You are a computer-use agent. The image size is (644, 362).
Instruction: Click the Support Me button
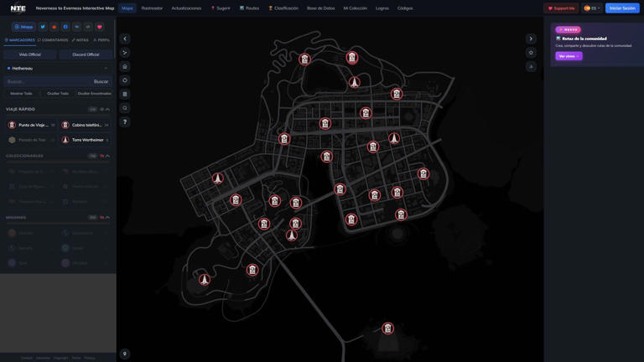click(561, 8)
